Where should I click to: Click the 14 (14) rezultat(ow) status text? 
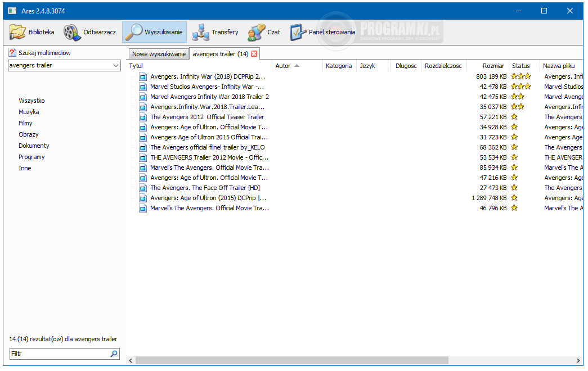tap(63, 339)
